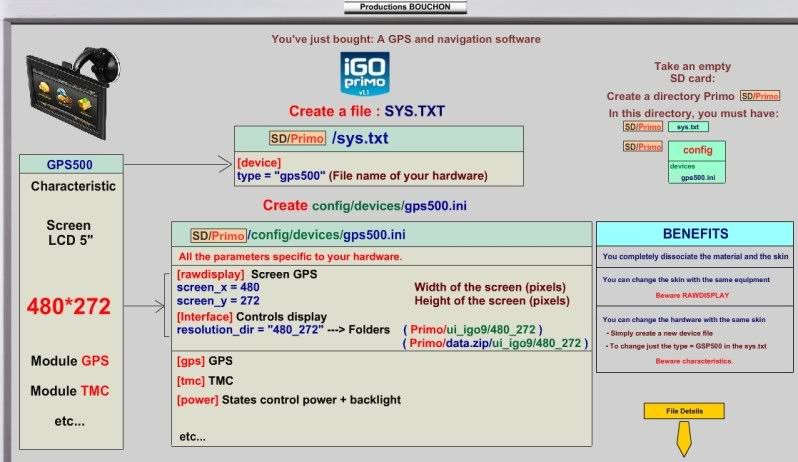Click the '[rawdisplay]' section label
The image size is (798, 462).
210,274
